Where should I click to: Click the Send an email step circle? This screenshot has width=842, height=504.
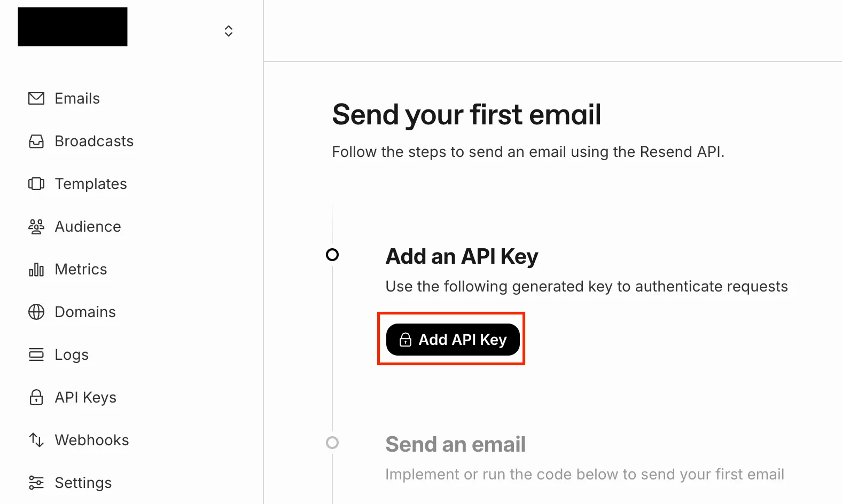(332, 443)
